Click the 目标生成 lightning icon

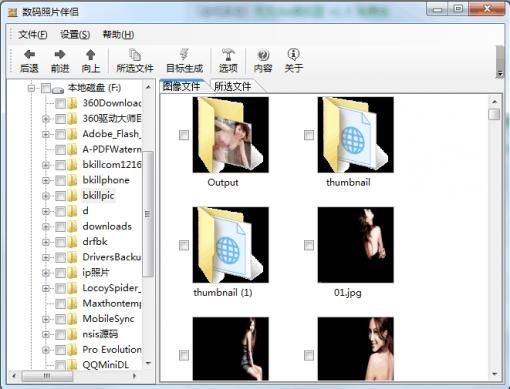click(184, 54)
